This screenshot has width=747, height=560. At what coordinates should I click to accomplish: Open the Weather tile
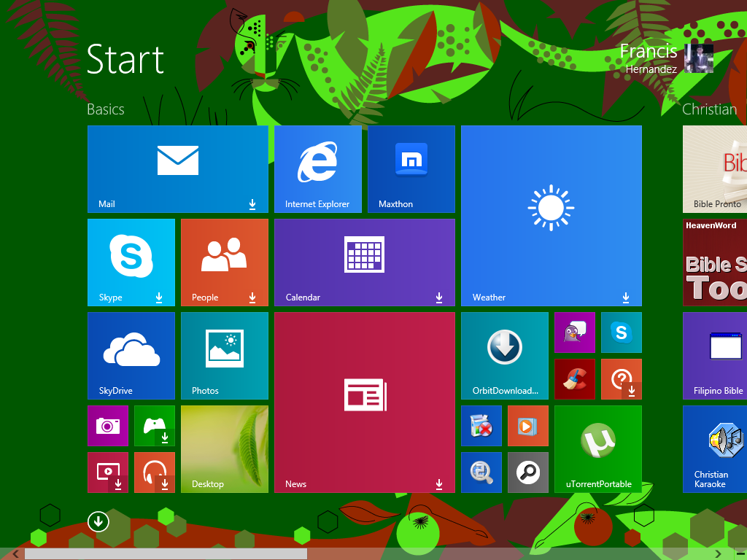coord(551,216)
